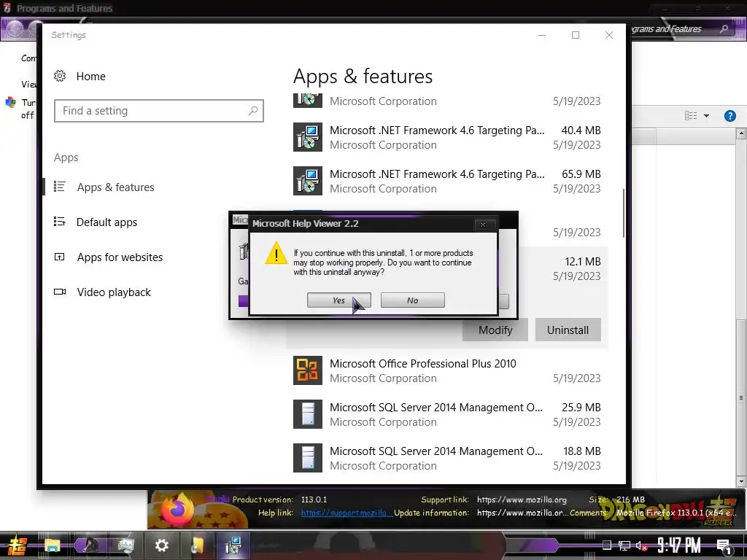Click the Modify button in Apps & features
Viewport: 747px width, 560px height.
tap(495, 330)
